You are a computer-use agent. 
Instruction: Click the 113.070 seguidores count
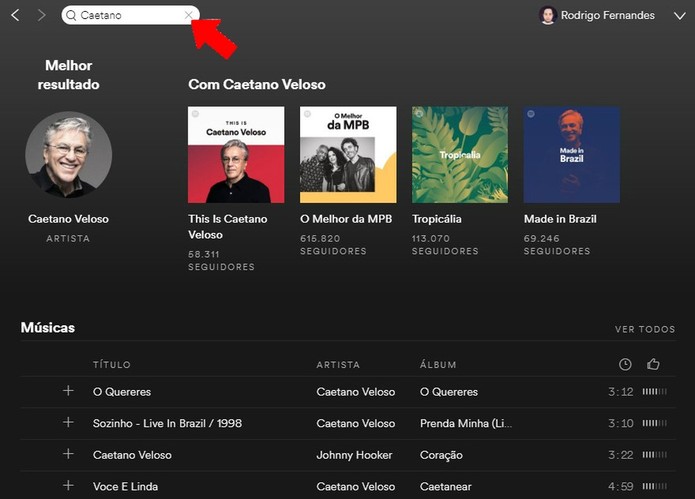pos(445,245)
